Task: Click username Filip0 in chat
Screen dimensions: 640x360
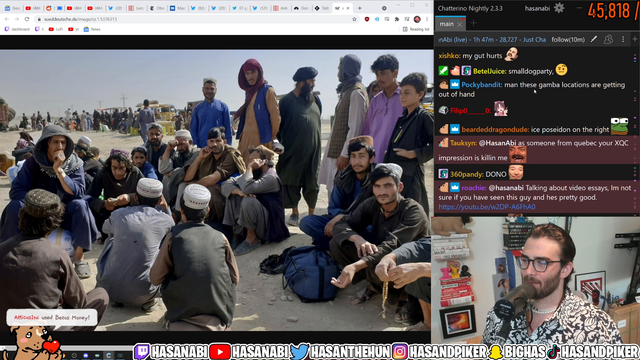Action: 471,111
